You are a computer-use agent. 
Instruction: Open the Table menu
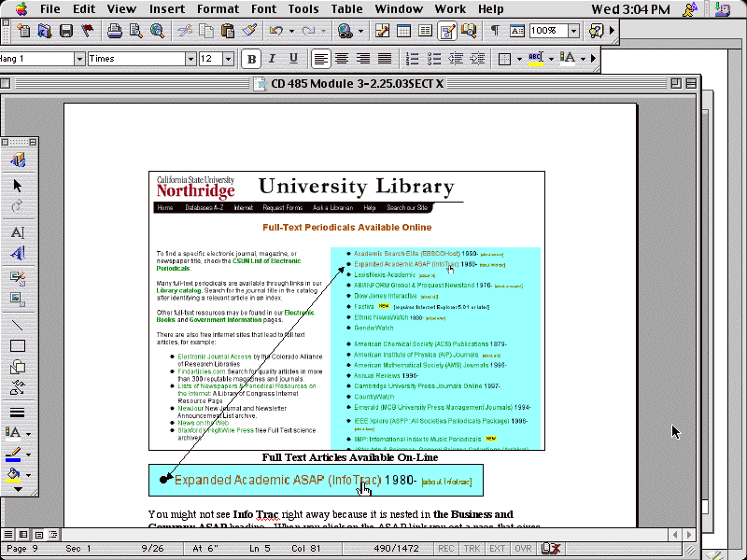pyautogui.click(x=346, y=9)
